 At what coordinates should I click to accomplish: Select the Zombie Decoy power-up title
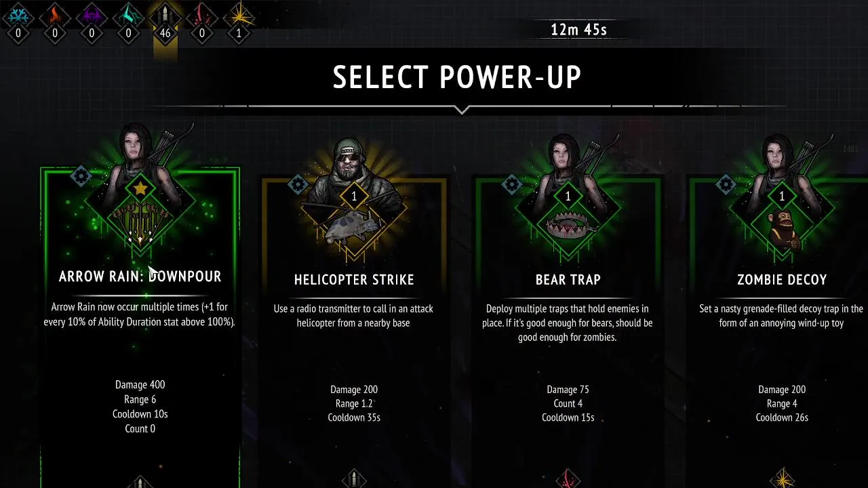(782, 279)
